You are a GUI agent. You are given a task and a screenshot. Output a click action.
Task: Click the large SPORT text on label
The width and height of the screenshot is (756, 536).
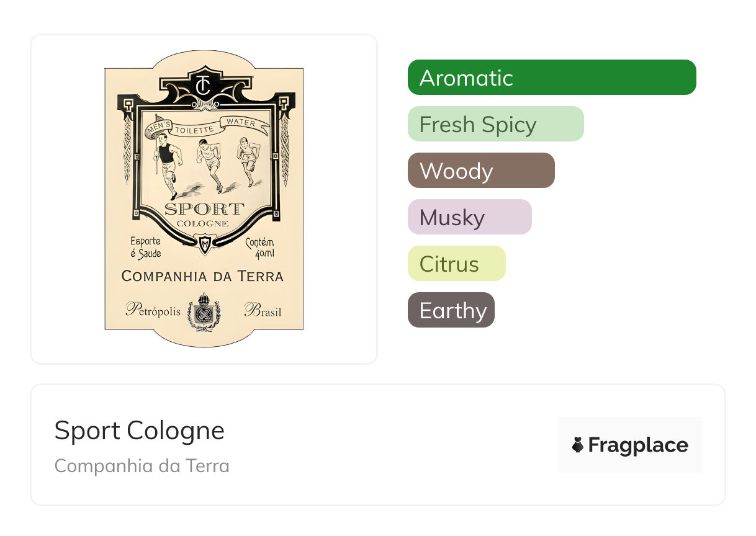coord(204,210)
